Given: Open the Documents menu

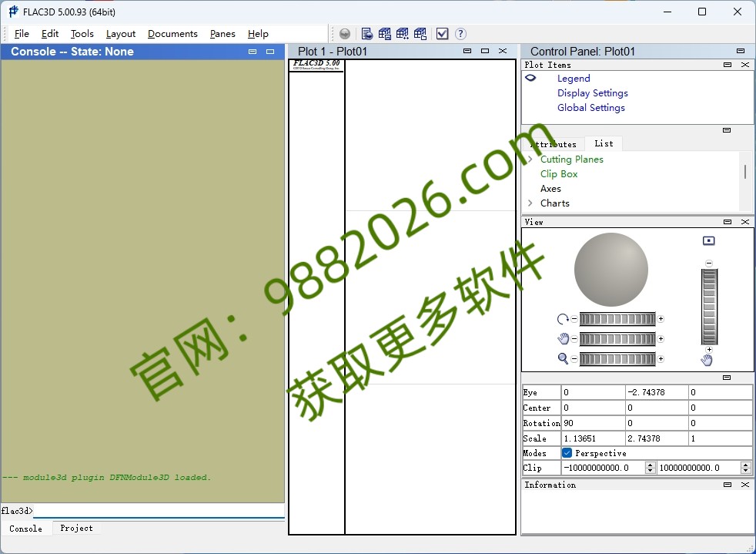Looking at the screenshot, I should (x=172, y=34).
